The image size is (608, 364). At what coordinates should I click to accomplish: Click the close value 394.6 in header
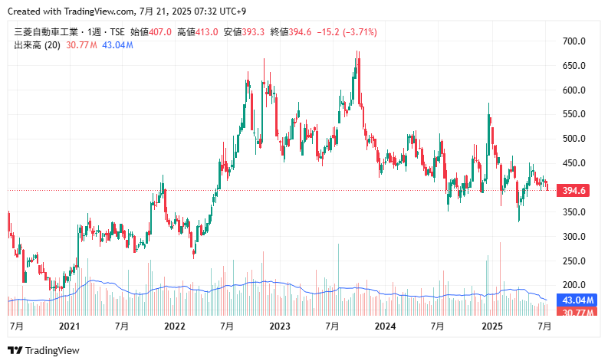tap(300, 32)
